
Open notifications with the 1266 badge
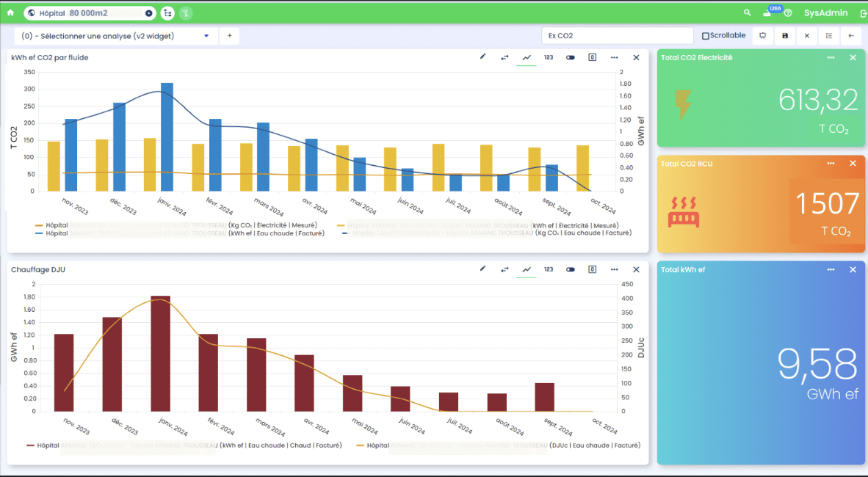(768, 12)
